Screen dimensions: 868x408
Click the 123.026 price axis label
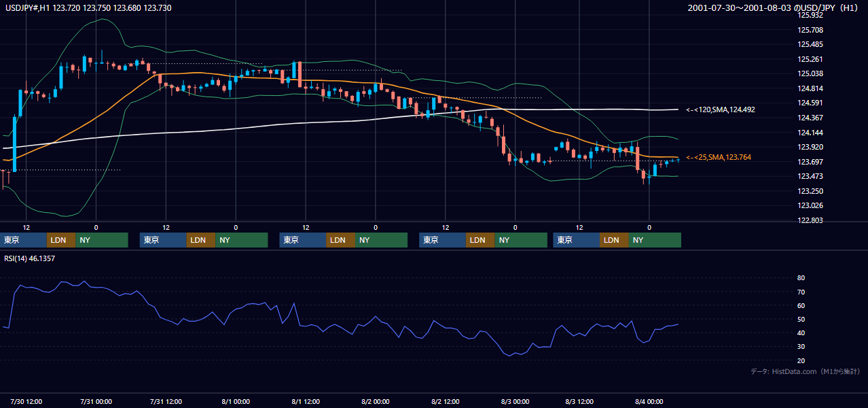coord(810,205)
